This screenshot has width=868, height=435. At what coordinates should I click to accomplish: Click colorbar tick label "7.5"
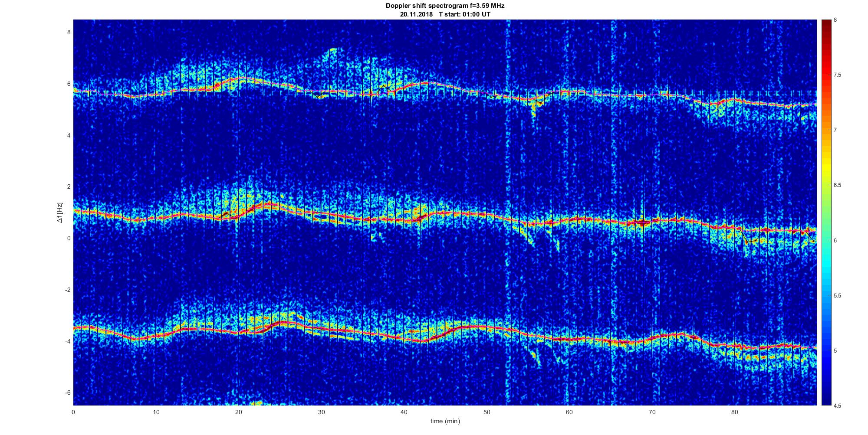pyautogui.click(x=838, y=75)
